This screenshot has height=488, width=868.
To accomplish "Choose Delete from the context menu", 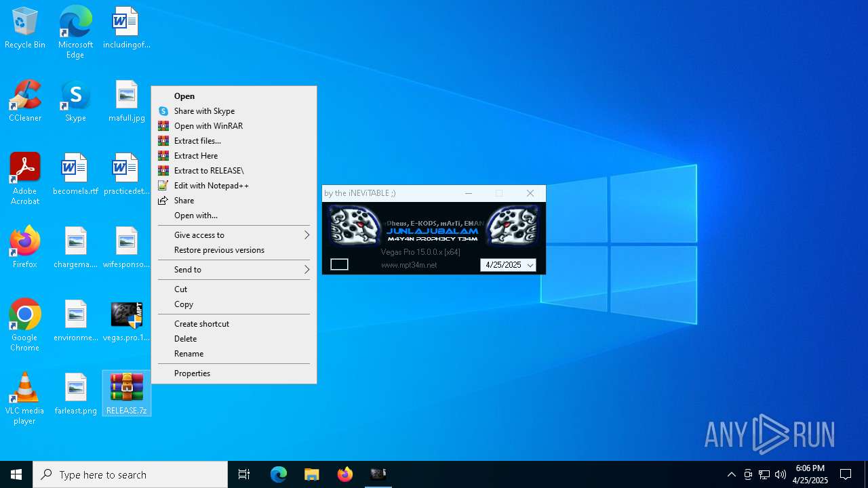I will (234, 339).
